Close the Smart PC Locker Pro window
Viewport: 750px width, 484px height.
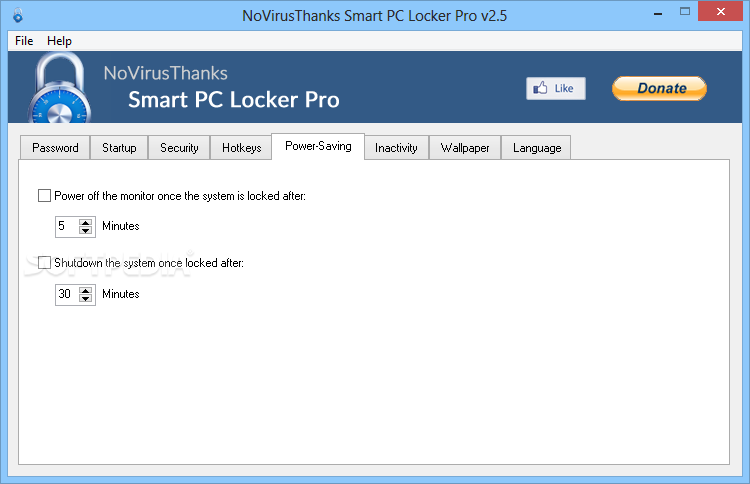[x=720, y=11]
